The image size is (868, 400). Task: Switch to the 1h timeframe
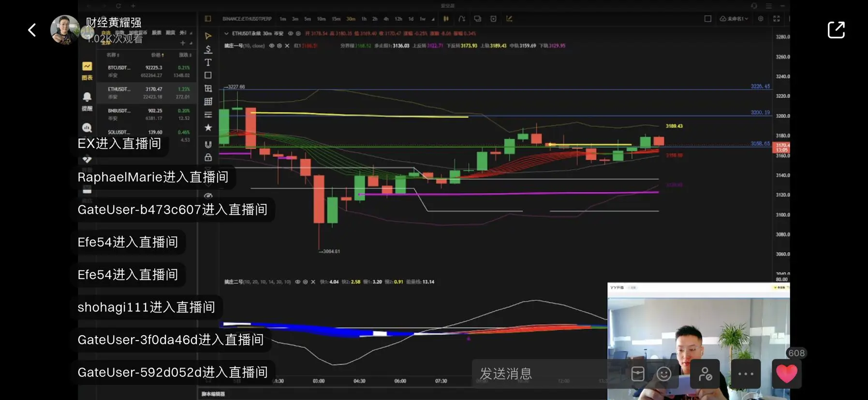point(364,19)
